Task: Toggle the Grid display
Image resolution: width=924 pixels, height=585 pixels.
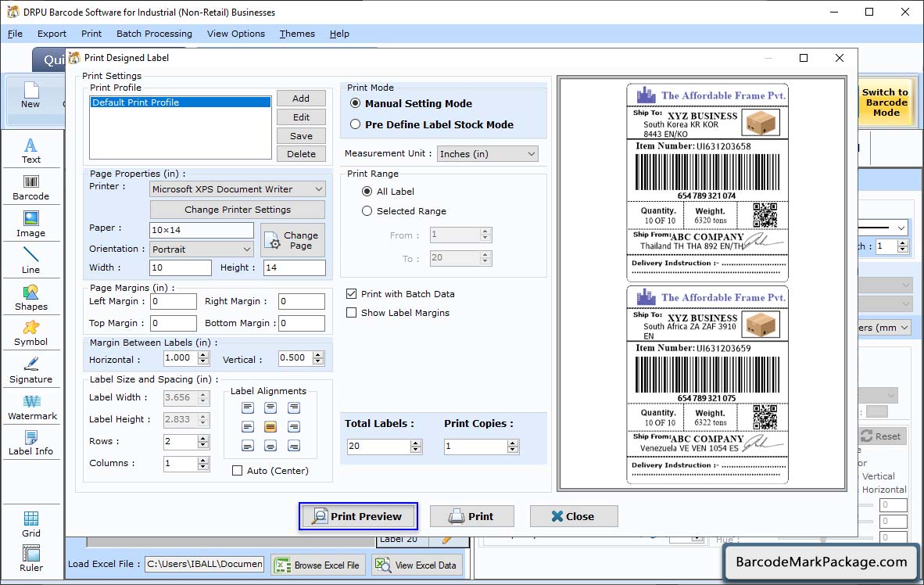Action: 31,524
